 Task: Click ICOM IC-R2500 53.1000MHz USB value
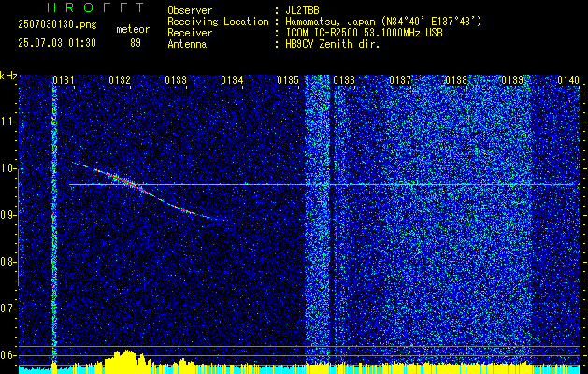click(364, 33)
